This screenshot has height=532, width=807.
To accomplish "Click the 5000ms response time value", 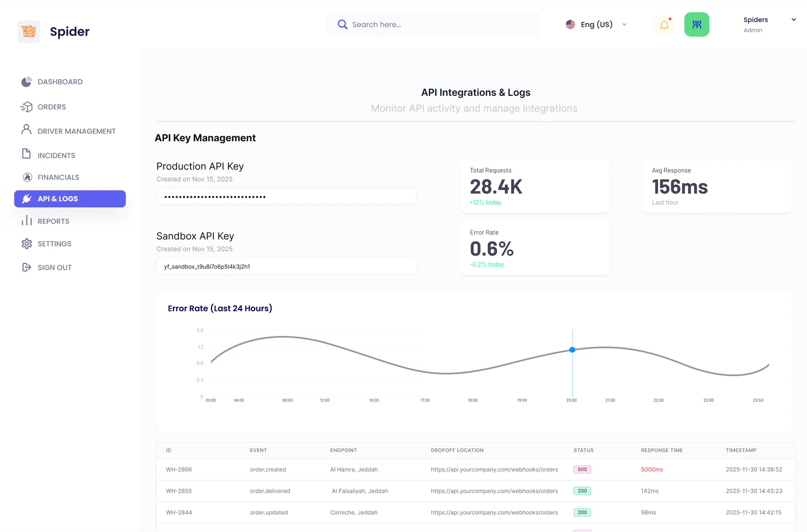I will pyautogui.click(x=652, y=469).
